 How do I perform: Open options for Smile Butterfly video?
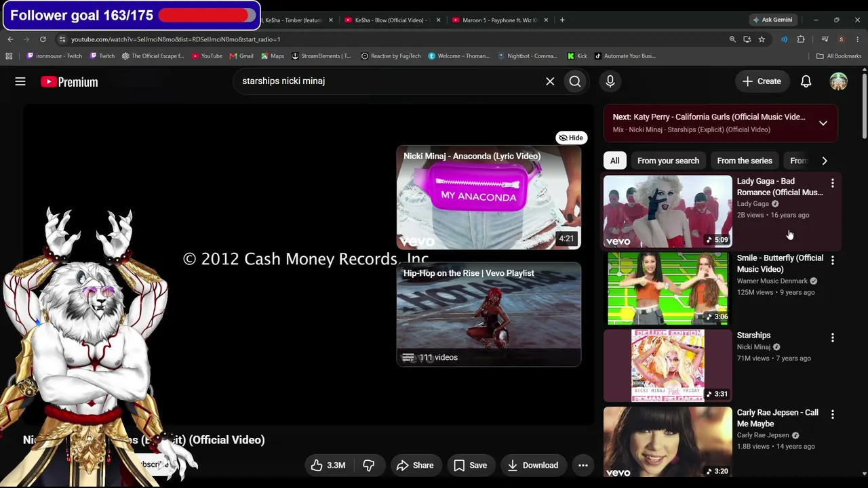coord(833,260)
